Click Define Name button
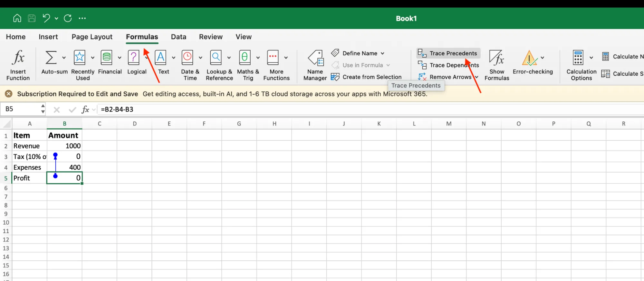This screenshot has height=281, width=644. [x=354, y=53]
